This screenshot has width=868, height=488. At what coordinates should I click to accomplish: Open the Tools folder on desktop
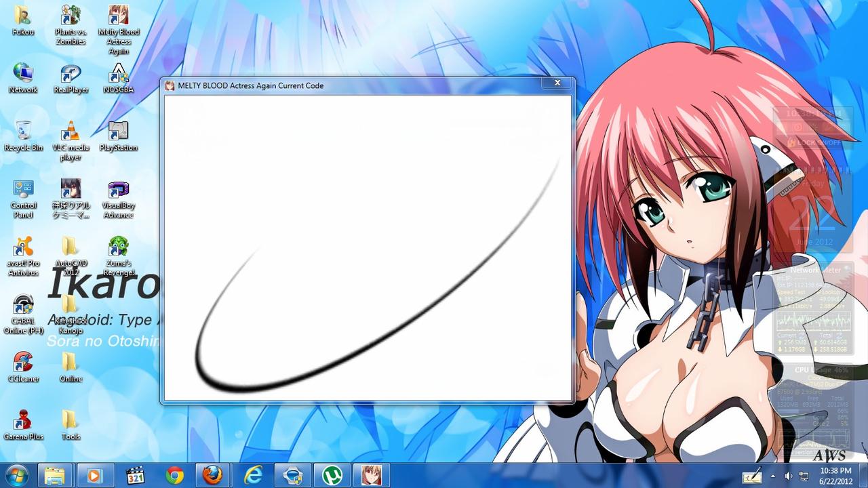(71, 420)
